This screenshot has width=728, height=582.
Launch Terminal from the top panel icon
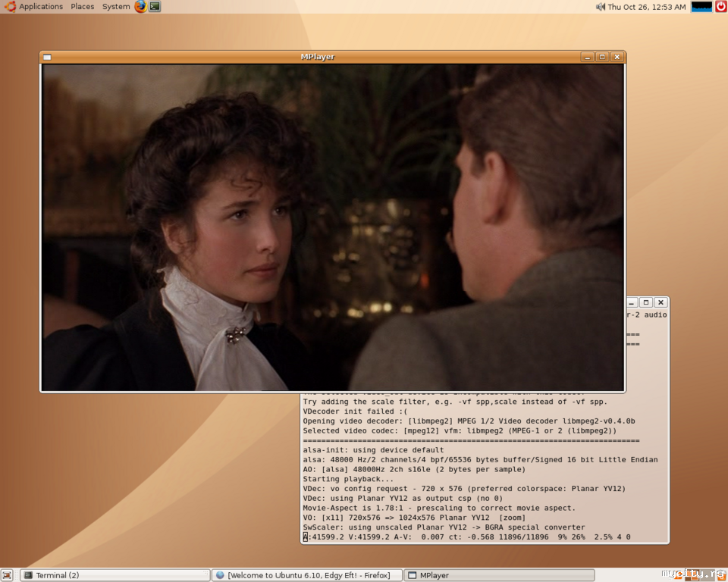[x=155, y=7]
